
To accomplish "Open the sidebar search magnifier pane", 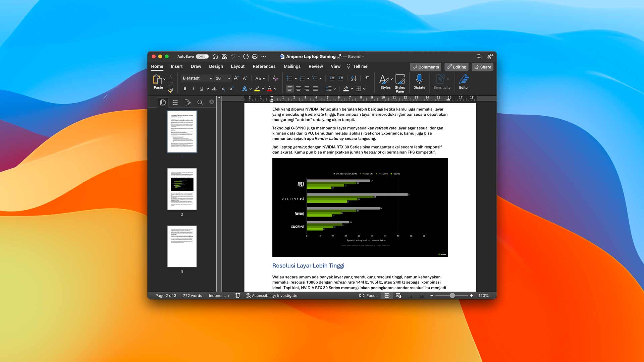I will tap(200, 102).
